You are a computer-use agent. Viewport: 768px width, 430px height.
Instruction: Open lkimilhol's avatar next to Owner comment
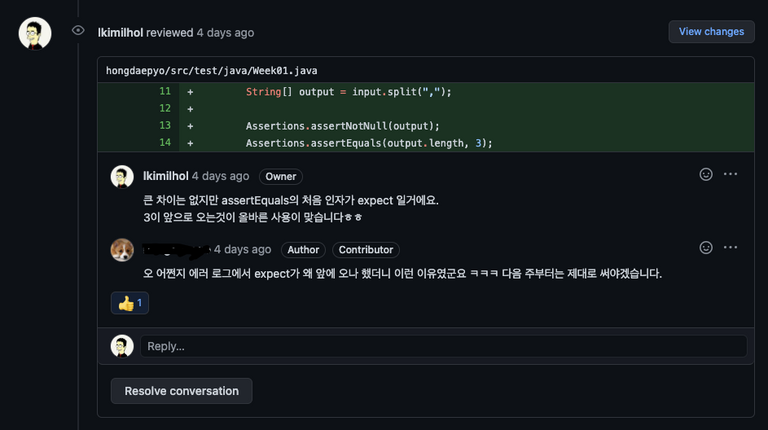(x=122, y=176)
